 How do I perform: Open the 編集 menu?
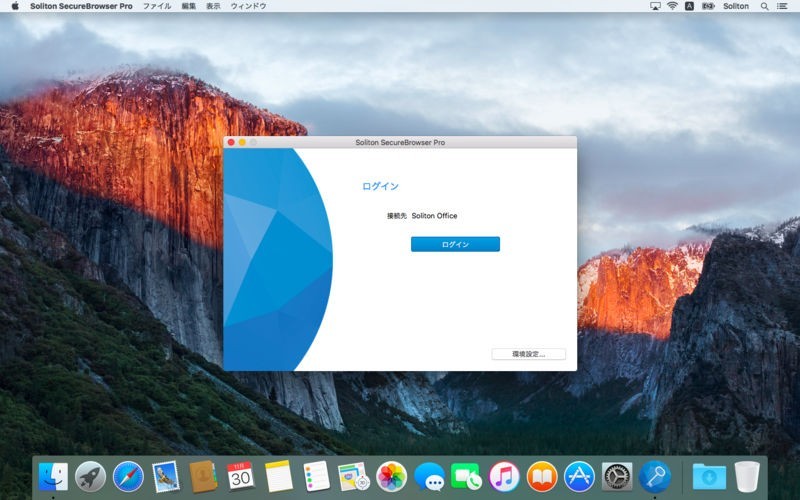pyautogui.click(x=189, y=6)
